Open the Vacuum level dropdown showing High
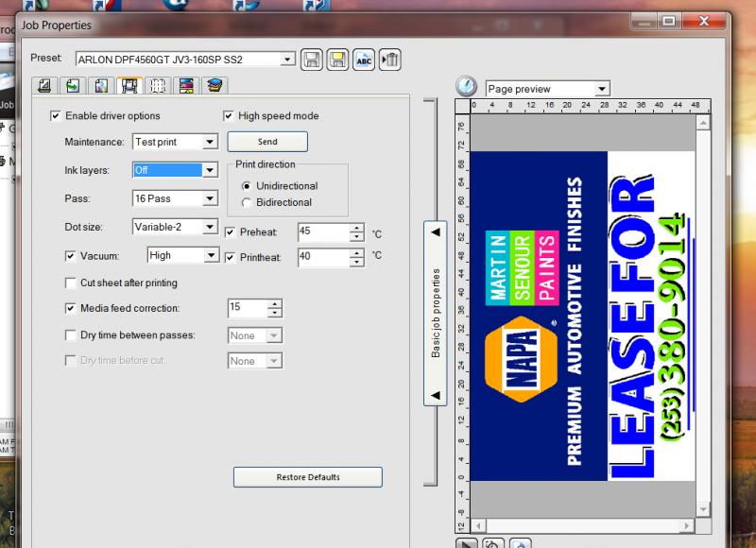Viewport: 756px width, 548px height. [211, 255]
